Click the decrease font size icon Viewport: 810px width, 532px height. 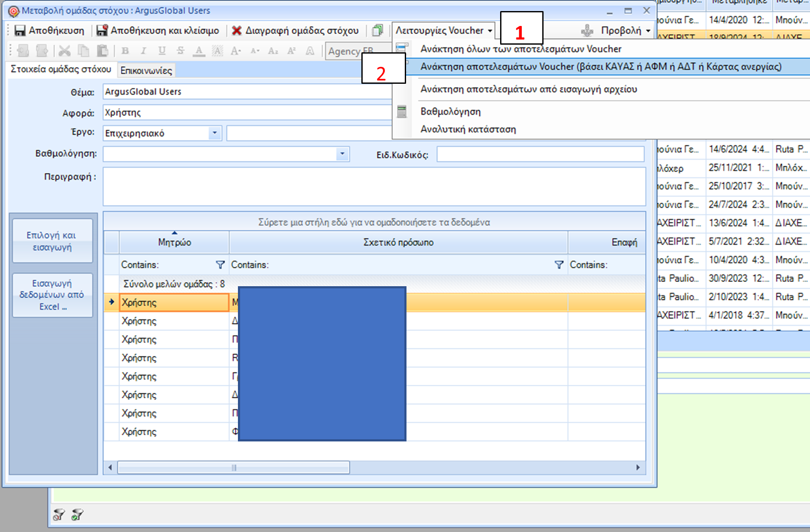point(255,51)
